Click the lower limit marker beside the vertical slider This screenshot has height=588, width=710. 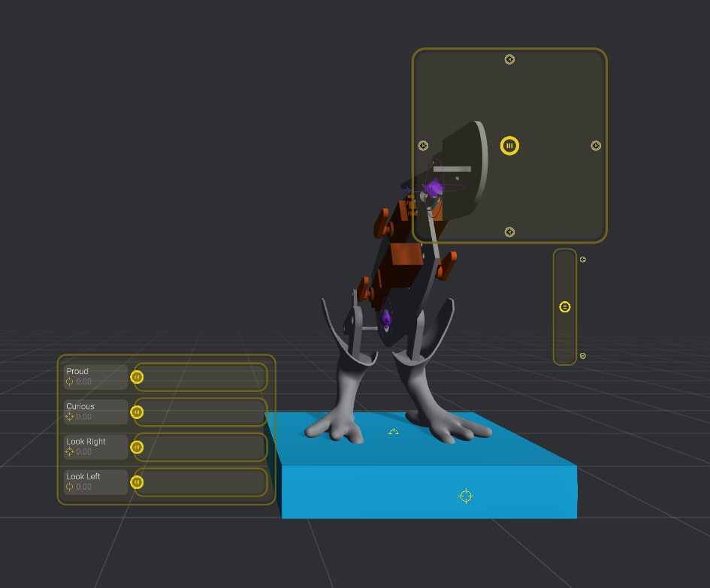click(583, 356)
